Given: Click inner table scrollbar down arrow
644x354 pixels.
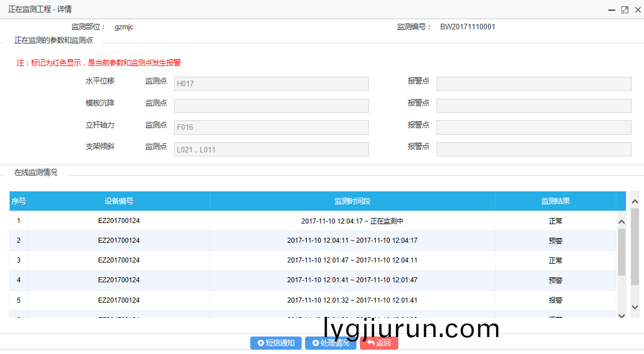Looking at the screenshot, I should coord(621,316).
